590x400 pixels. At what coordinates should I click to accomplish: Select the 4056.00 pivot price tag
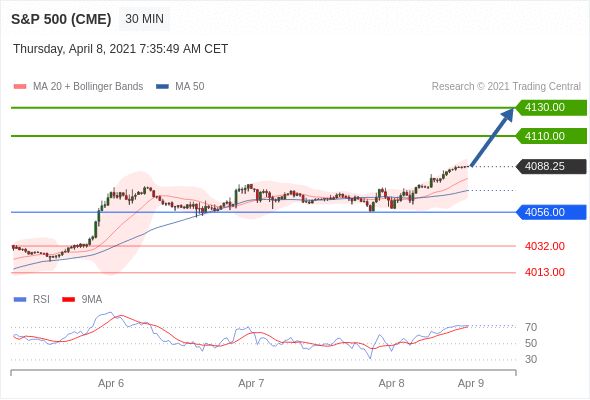pyautogui.click(x=551, y=213)
